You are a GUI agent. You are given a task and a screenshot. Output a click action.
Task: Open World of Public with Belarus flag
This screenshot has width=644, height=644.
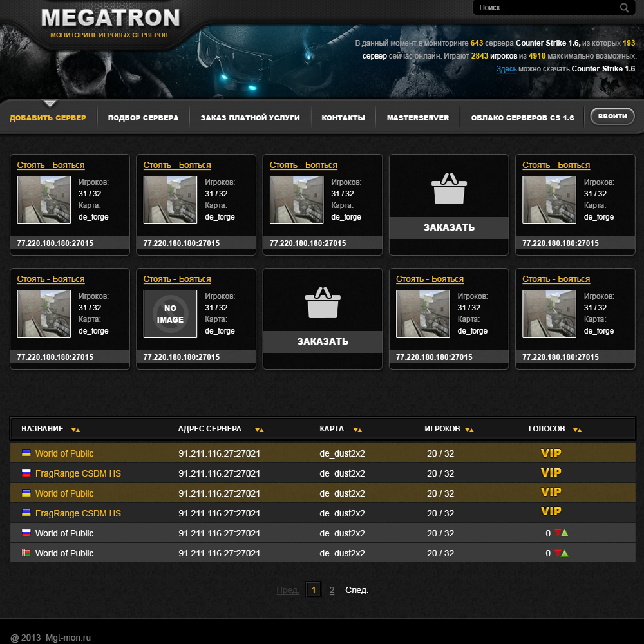click(x=64, y=553)
